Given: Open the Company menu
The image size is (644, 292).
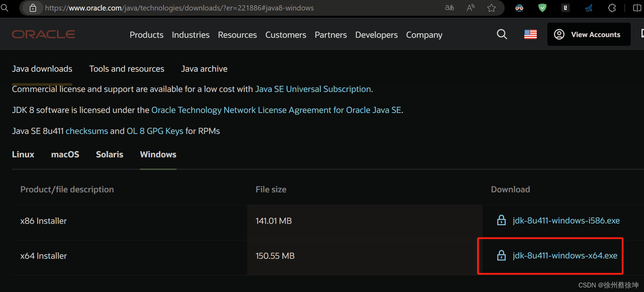Looking at the screenshot, I should click(x=424, y=35).
